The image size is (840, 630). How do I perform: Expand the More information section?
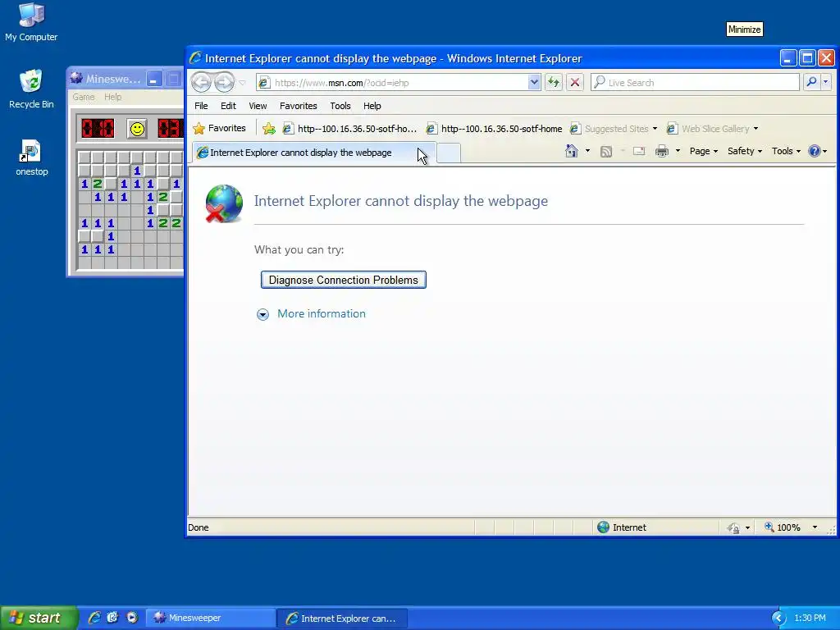click(x=322, y=314)
